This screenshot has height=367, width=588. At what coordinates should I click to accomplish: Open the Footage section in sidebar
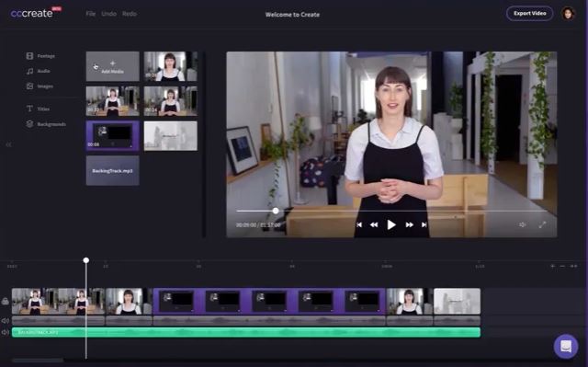40,56
